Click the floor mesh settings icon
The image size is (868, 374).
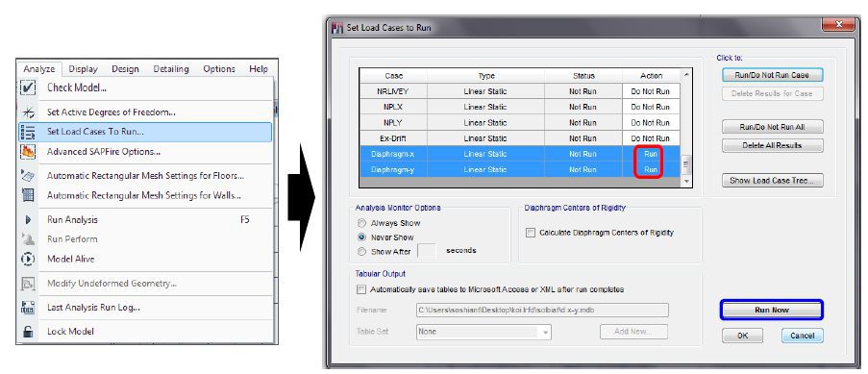(x=28, y=176)
